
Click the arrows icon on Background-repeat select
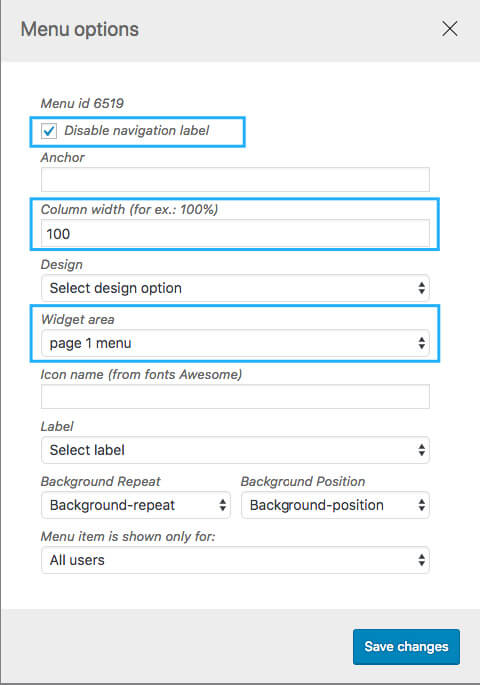click(x=222, y=505)
